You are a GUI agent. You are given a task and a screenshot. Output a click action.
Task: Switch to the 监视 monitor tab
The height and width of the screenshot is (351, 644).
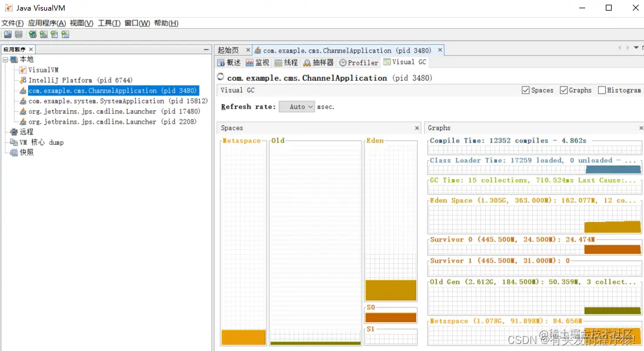pyautogui.click(x=258, y=62)
